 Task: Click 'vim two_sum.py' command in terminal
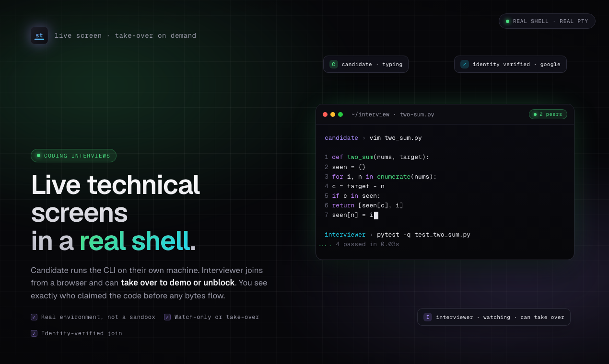396,138
